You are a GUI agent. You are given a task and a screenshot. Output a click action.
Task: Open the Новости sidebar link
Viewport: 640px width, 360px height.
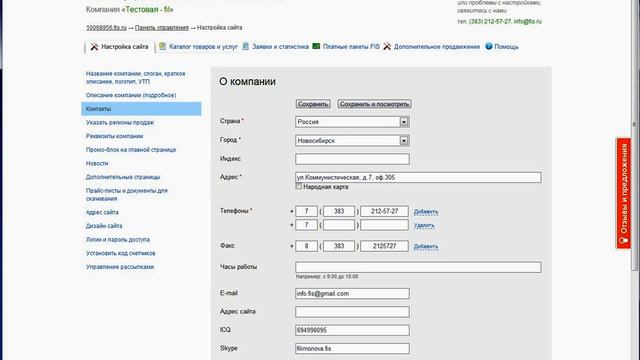97,163
